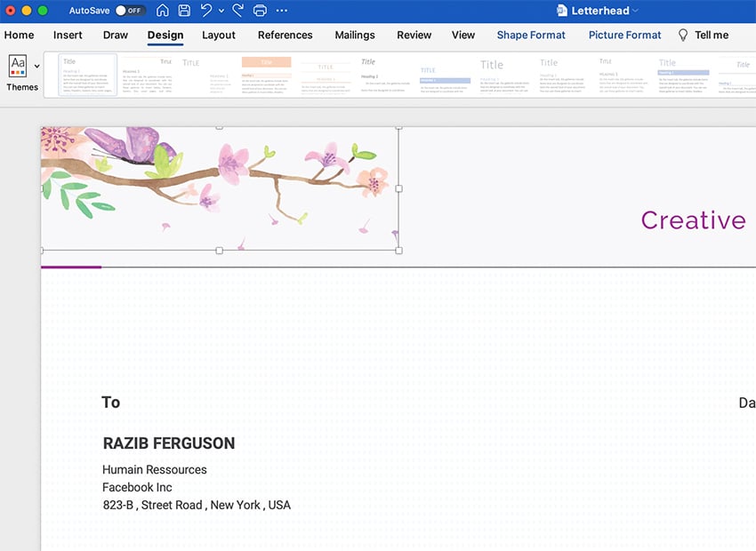Click the Undo icon in the quick access toolbar
The image size is (756, 551).
click(204, 10)
